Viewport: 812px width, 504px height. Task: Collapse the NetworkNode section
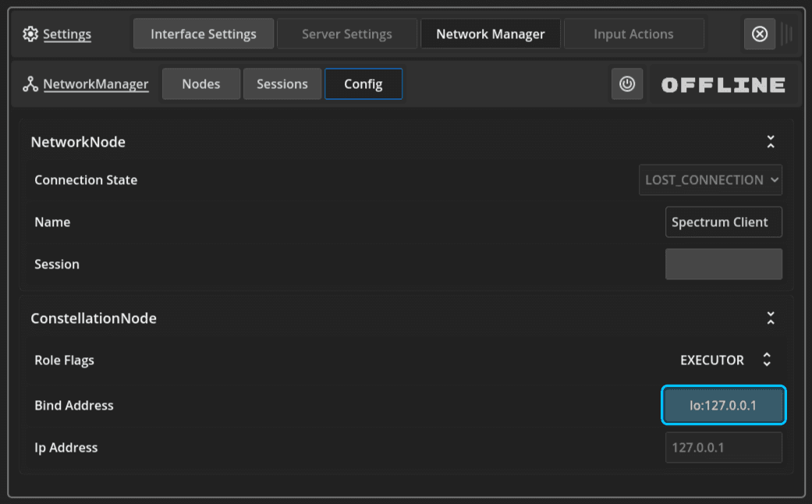[x=771, y=142]
